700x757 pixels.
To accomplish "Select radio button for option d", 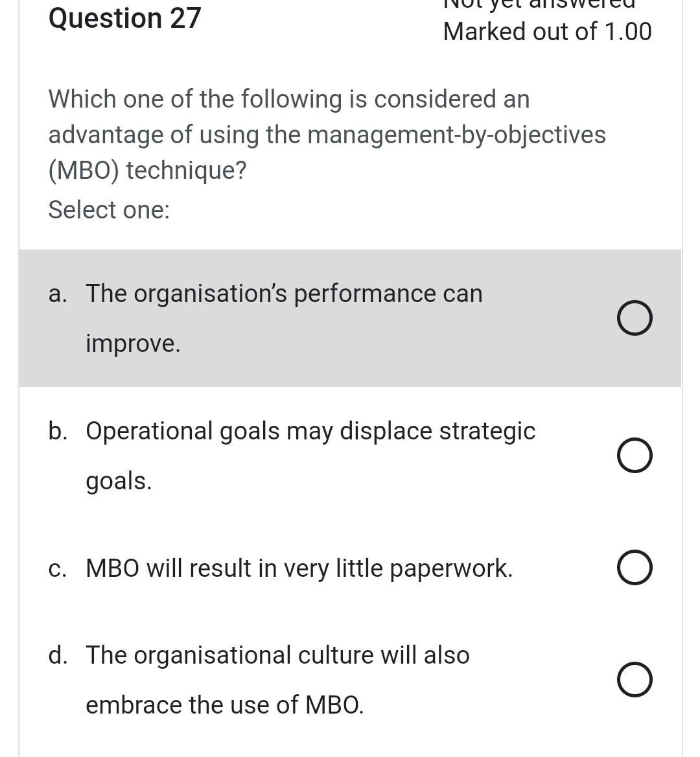I will click(x=635, y=679).
